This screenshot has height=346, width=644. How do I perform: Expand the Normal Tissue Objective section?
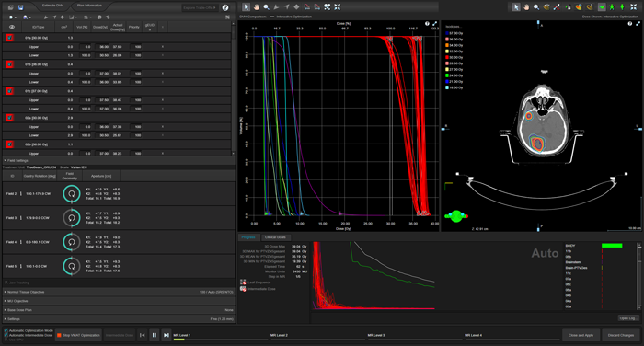pyautogui.click(x=119, y=292)
